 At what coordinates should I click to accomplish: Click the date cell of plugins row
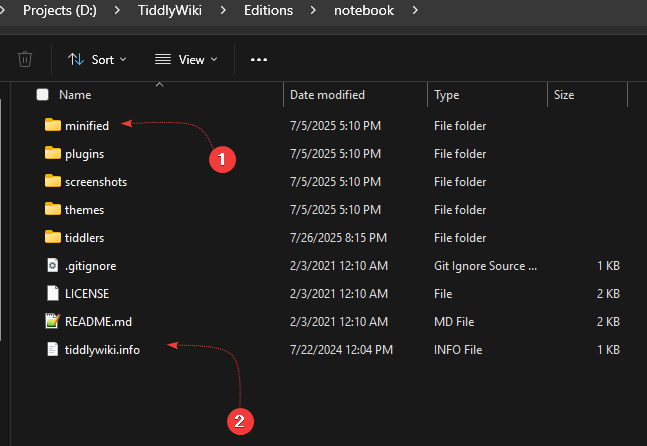click(x=335, y=154)
